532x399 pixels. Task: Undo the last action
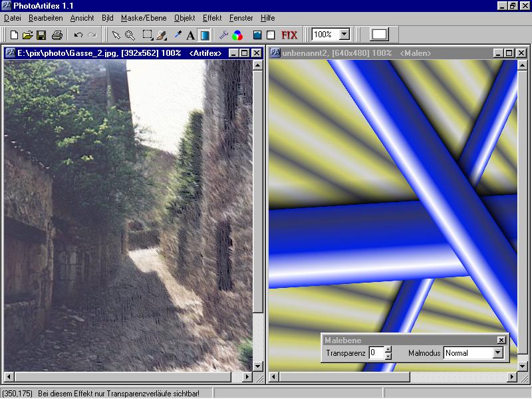point(78,35)
